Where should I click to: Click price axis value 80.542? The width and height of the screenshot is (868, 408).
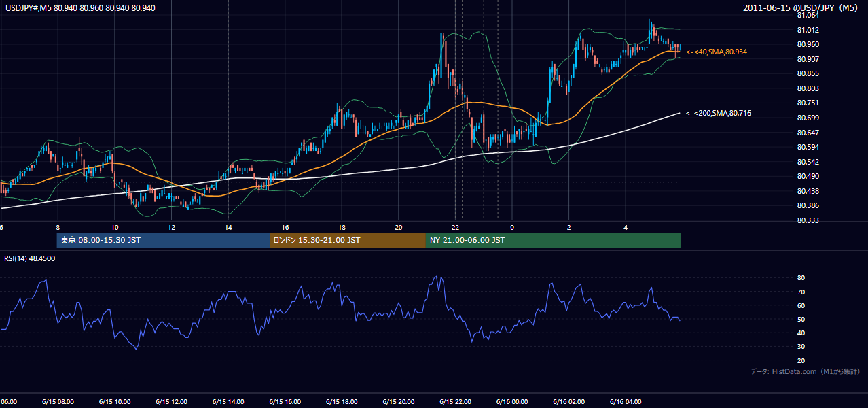click(808, 162)
